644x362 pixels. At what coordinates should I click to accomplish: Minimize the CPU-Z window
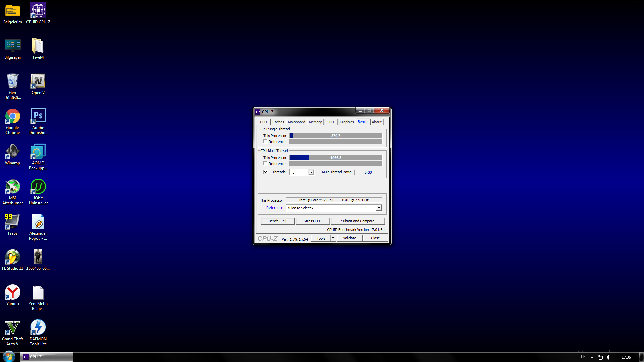[x=360, y=111]
